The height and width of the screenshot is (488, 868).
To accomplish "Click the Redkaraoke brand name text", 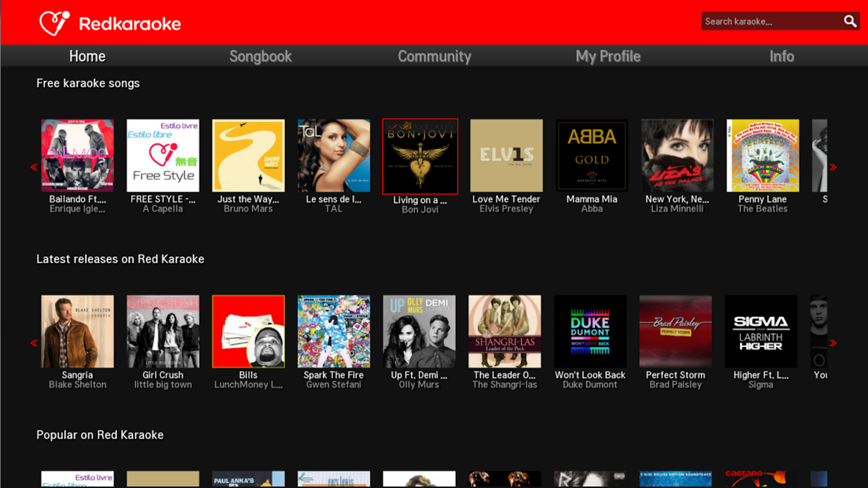I will 130,24.
